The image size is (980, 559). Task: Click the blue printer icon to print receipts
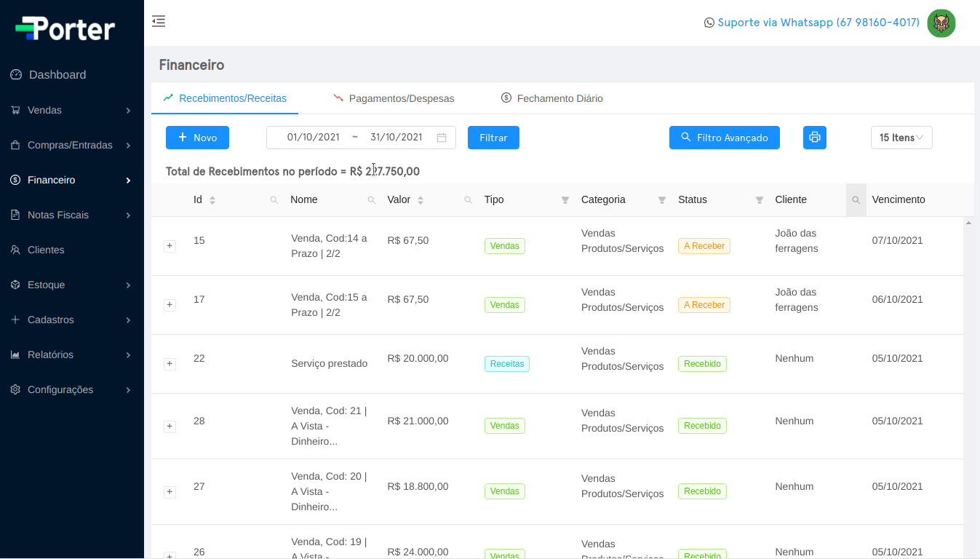tap(814, 137)
